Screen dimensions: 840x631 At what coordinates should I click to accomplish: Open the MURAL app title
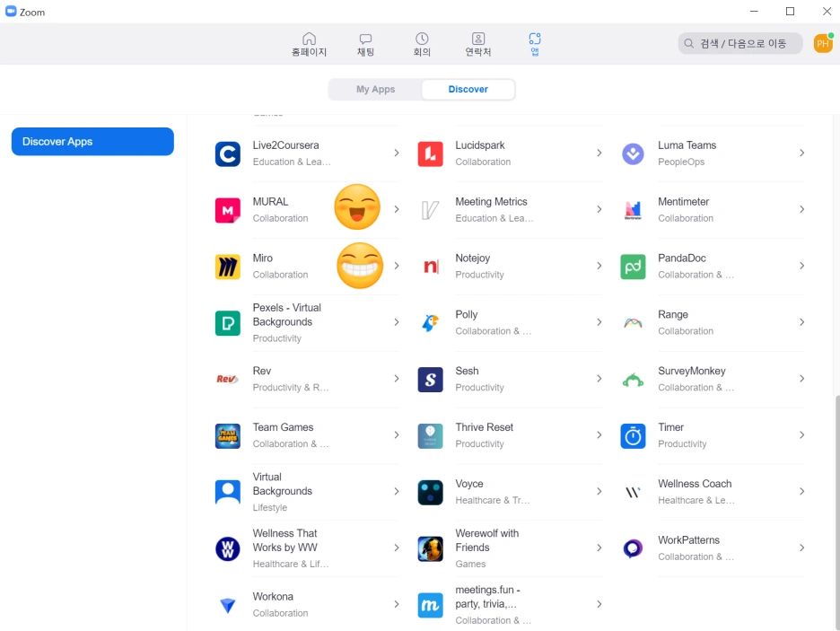(270, 202)
